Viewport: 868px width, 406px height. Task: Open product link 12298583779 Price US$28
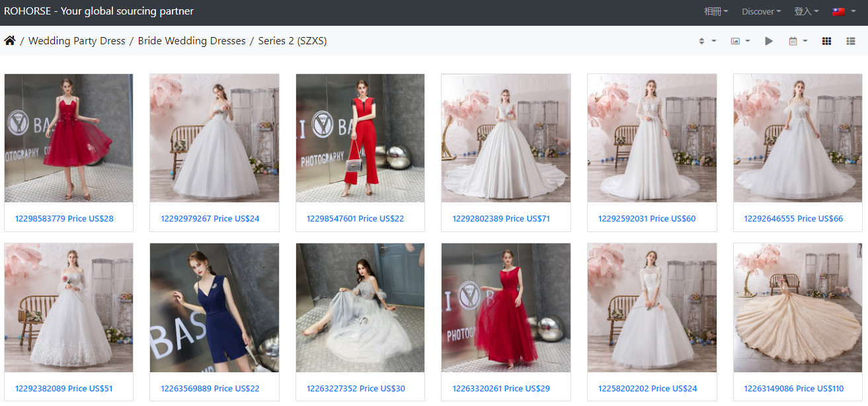coord(64,219)
